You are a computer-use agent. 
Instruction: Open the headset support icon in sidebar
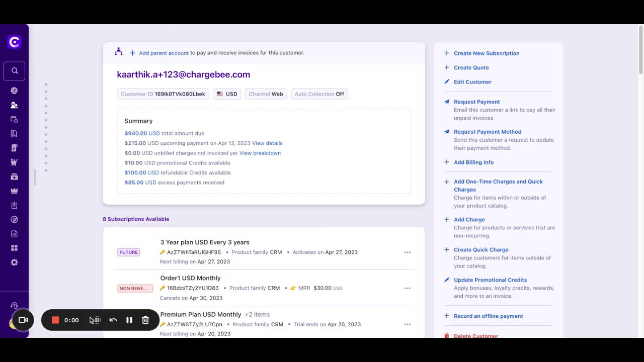(x=14, y=306)
